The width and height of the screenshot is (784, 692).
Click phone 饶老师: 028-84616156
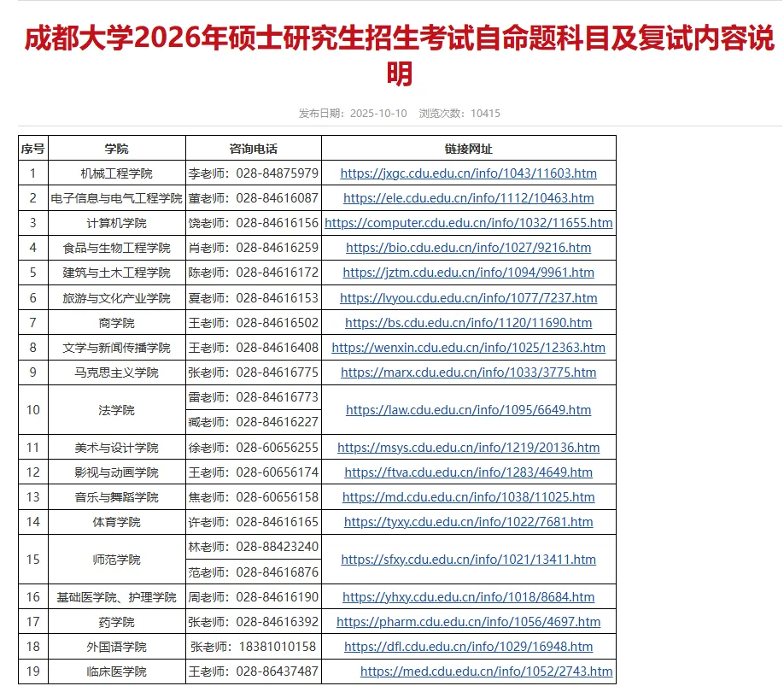[254, 223]
